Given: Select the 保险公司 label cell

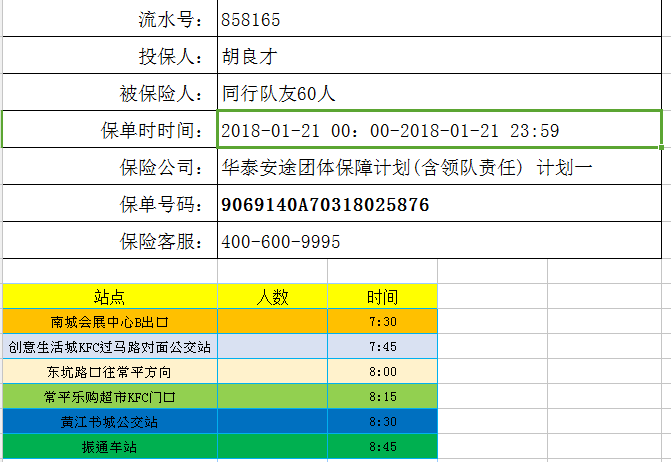Looking at the screenshot, I should 110,167.
